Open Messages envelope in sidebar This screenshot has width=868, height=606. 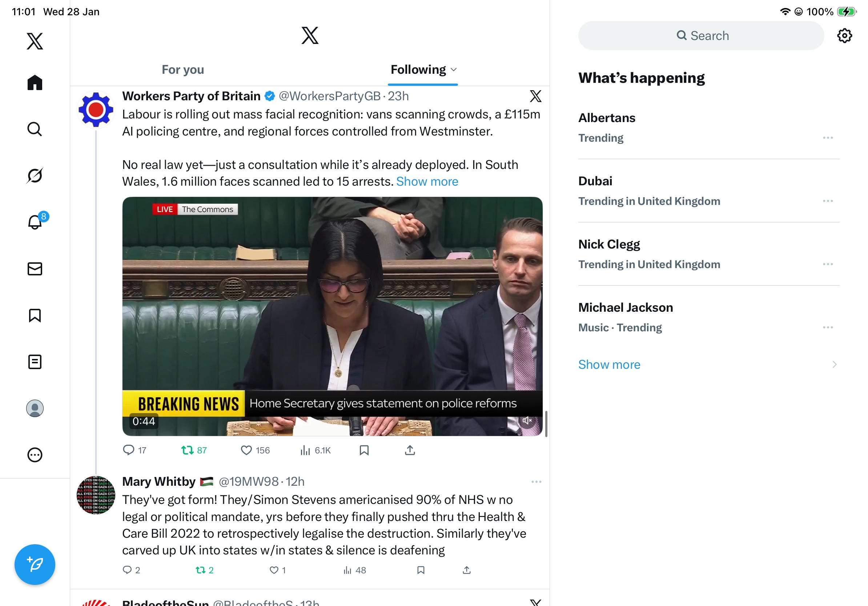tap(35, 269)
